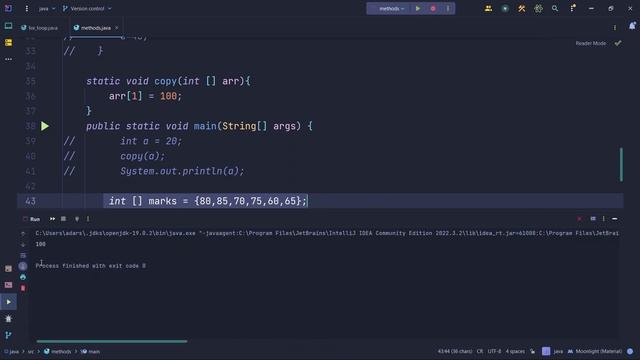Open Search Everywhere magnifier icon
This screenshot has width=640, height=360.
click(555, 8)
